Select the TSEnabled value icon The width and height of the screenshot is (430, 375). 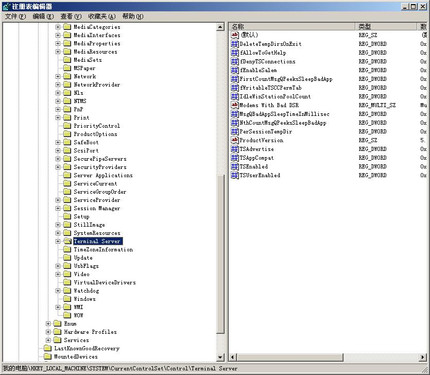(235, 167)
